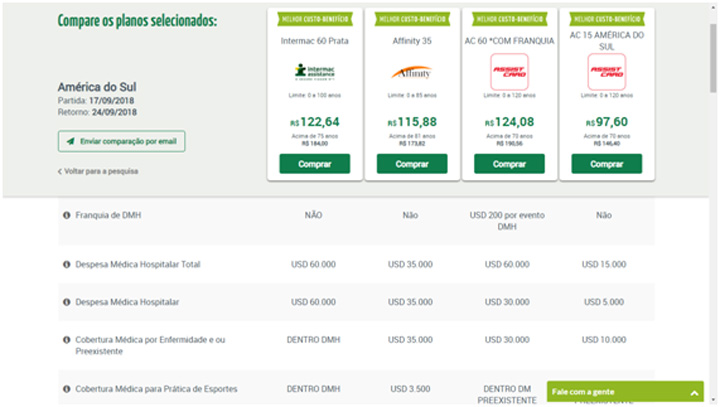Click Melhor Custo-Benefício ribbon on Affinity 35 card
This screenshot has height=407, width=720.
point(412,19)
